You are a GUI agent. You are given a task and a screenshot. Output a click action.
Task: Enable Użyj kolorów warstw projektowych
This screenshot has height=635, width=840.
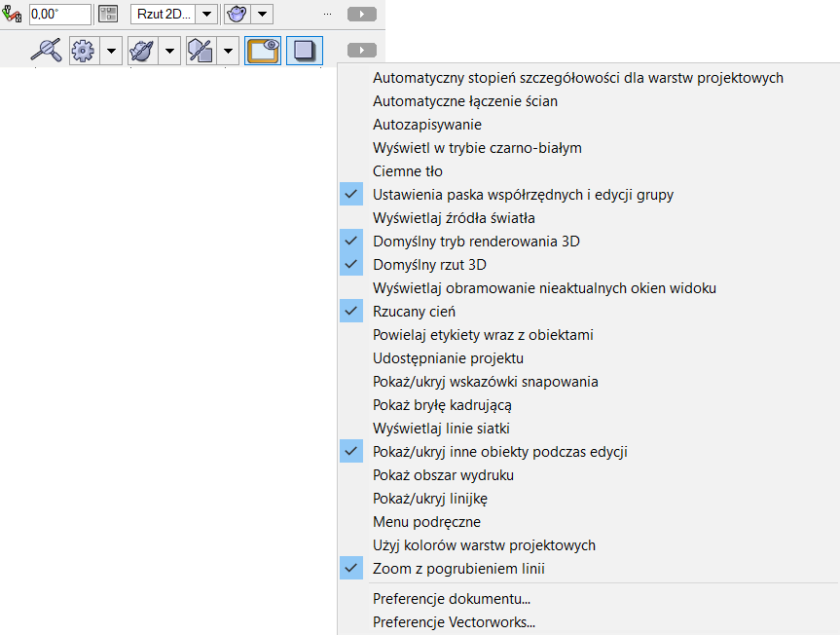click(x=587, y=545)
